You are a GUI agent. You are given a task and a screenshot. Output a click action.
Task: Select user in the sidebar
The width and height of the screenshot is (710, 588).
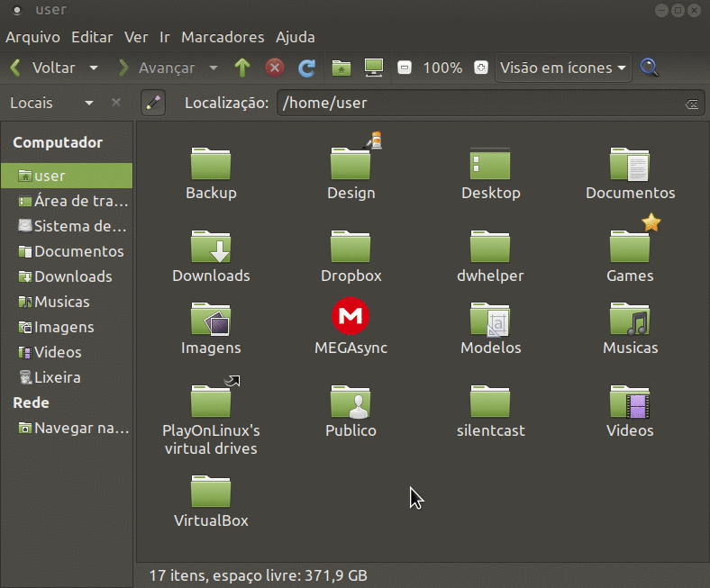tap(67, 176)
